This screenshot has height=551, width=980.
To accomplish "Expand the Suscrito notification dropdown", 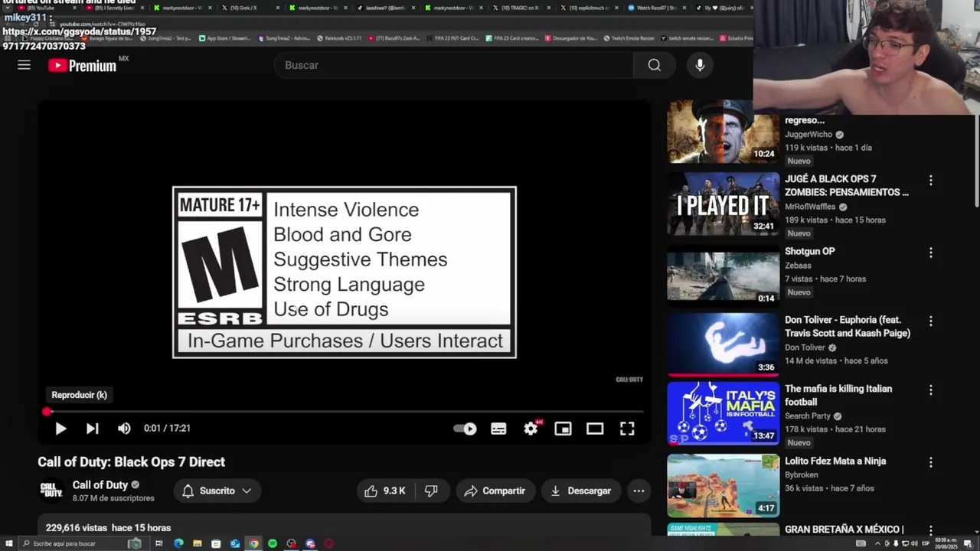I will pos(217,491).
